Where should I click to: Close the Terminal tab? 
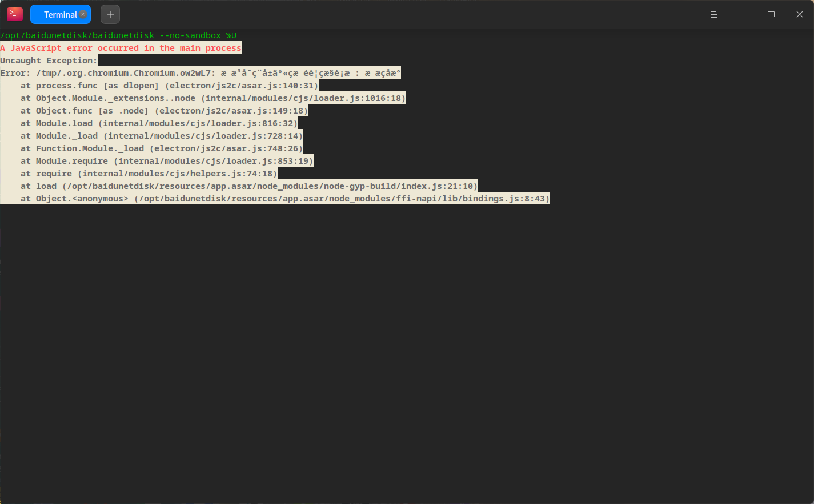click(x=83, y=14)
